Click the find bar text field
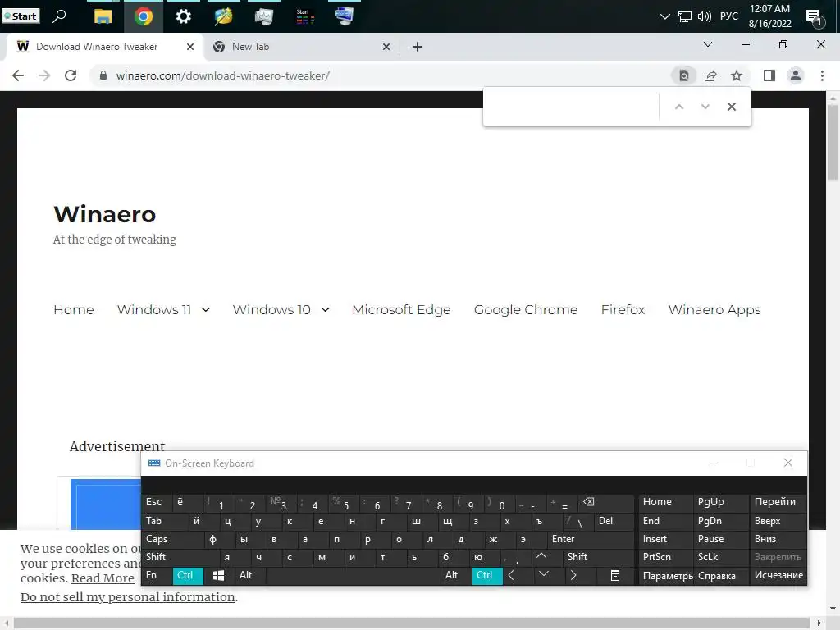 [x=572, y=107]
